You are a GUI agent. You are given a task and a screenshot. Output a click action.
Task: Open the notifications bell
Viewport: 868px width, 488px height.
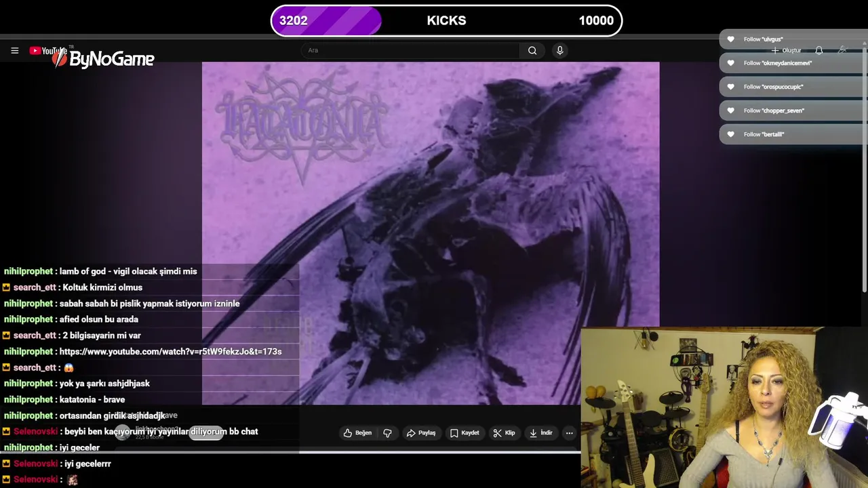[818, 50]
